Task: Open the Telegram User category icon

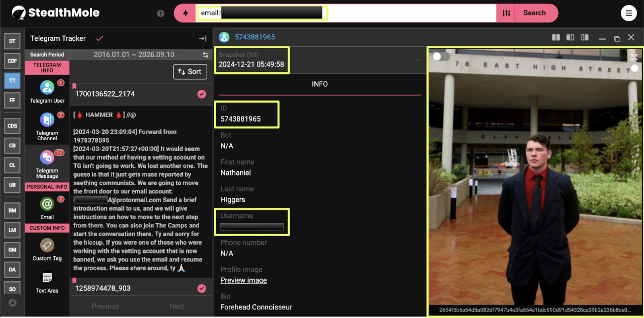Action: pyautogui.click(x=47, y=87)
